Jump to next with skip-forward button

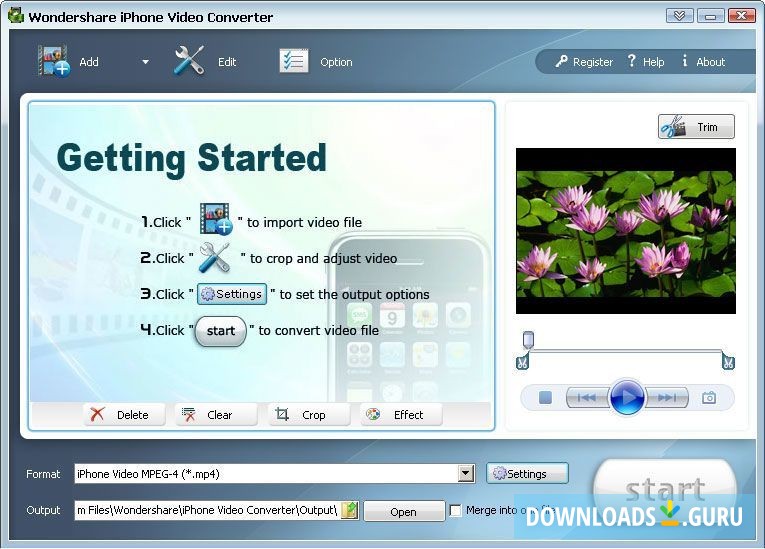click(x=667, y=398)
